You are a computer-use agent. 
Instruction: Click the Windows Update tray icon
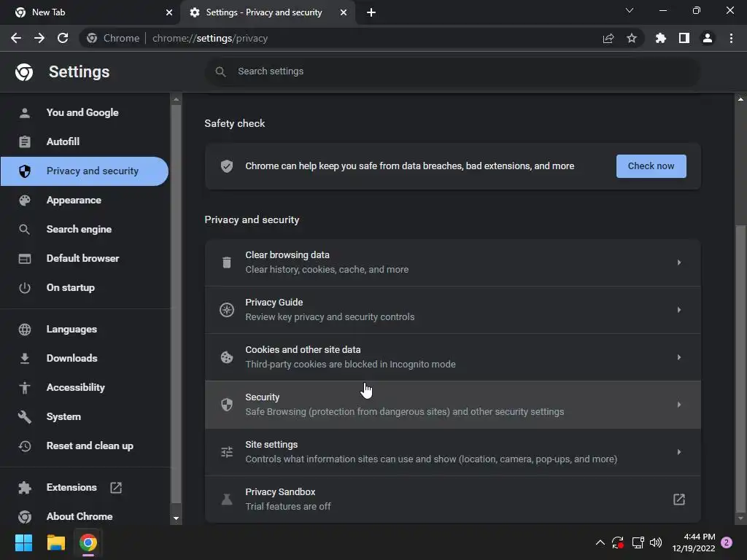pos(618,542)
